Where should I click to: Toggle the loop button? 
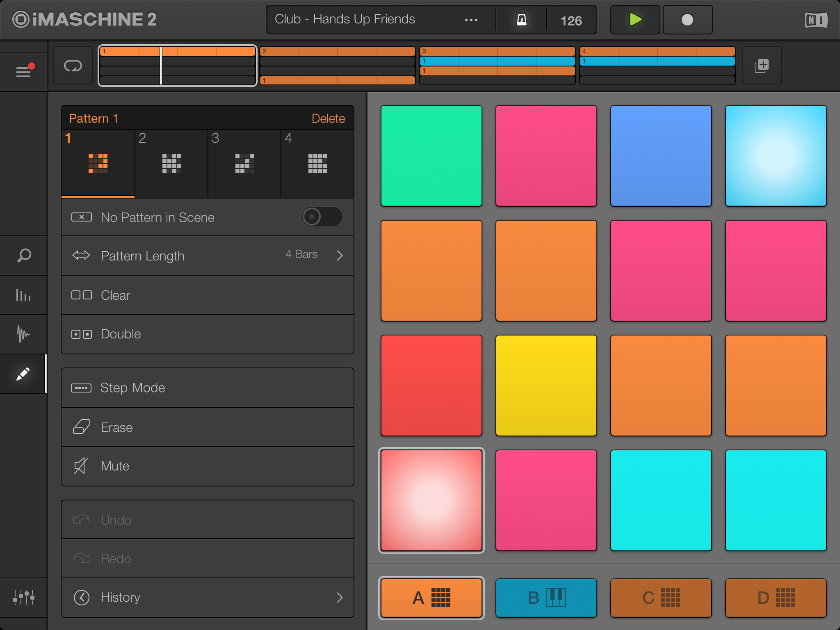(73, 66)
